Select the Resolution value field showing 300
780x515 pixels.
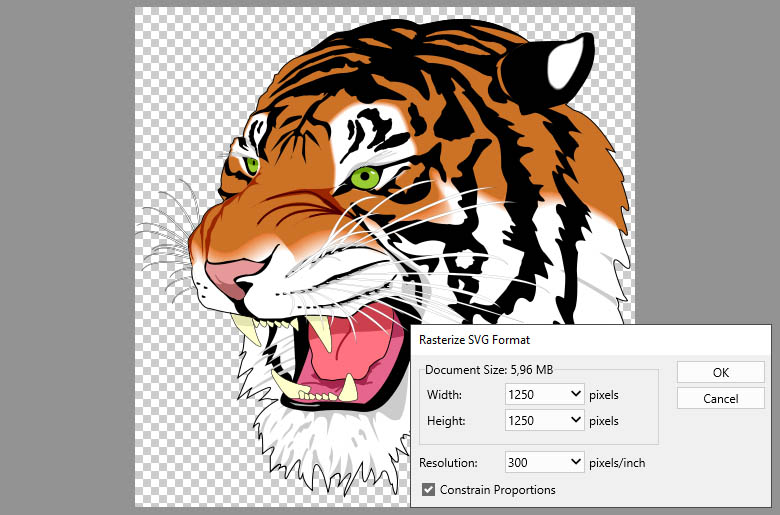535,463
